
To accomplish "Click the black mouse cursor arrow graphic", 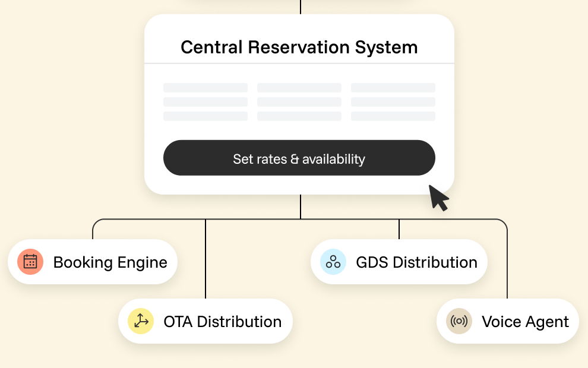I will pyautogui.click(x=438, y=198).
